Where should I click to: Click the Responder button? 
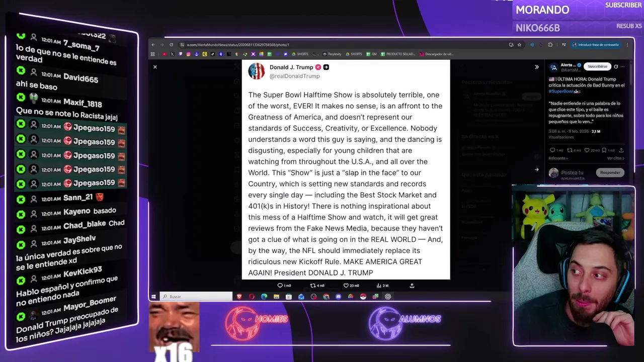610,172
